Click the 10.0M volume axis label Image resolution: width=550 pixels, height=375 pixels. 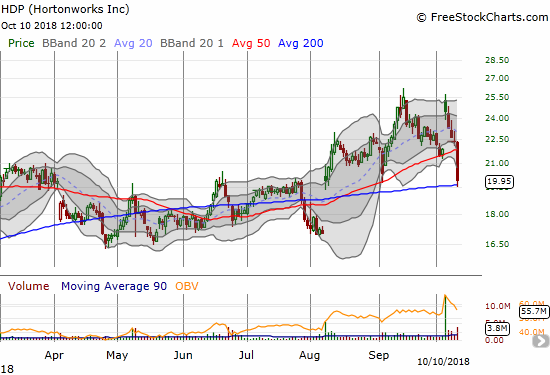(497, 306)
